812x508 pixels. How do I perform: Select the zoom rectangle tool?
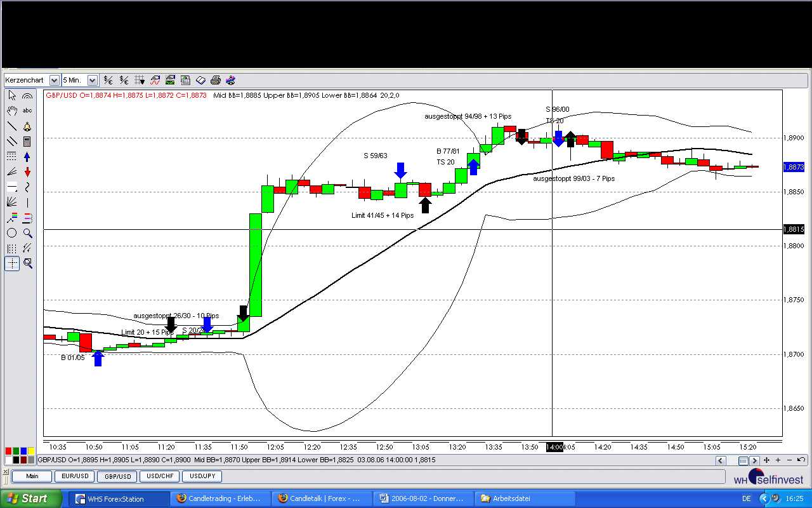click(27, 264)
